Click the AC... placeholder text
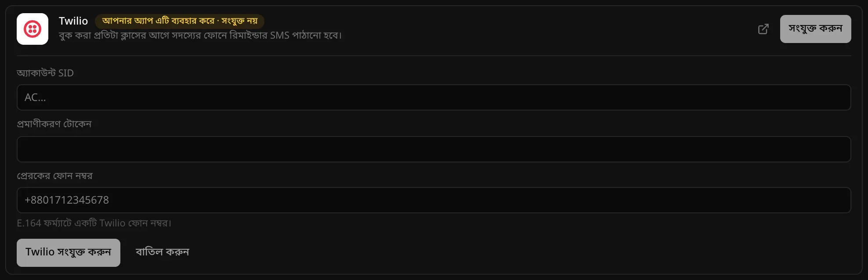 [35, 97]
